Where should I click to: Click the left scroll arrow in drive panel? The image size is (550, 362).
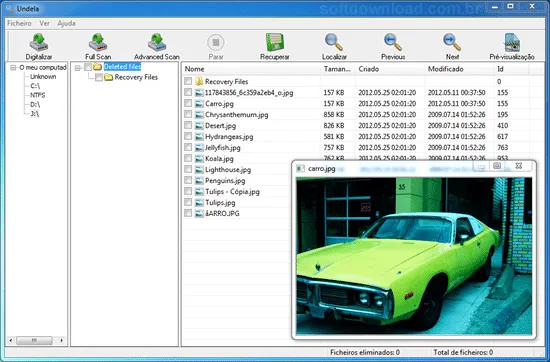click(x=11, y=340)
